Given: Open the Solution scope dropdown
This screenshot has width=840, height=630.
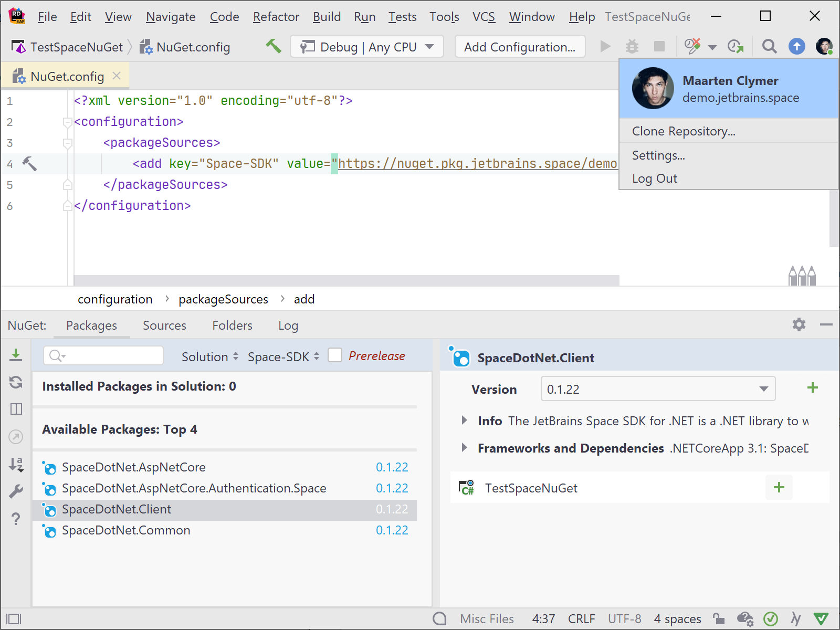Looking at the screenshot, I should point(209,356).
